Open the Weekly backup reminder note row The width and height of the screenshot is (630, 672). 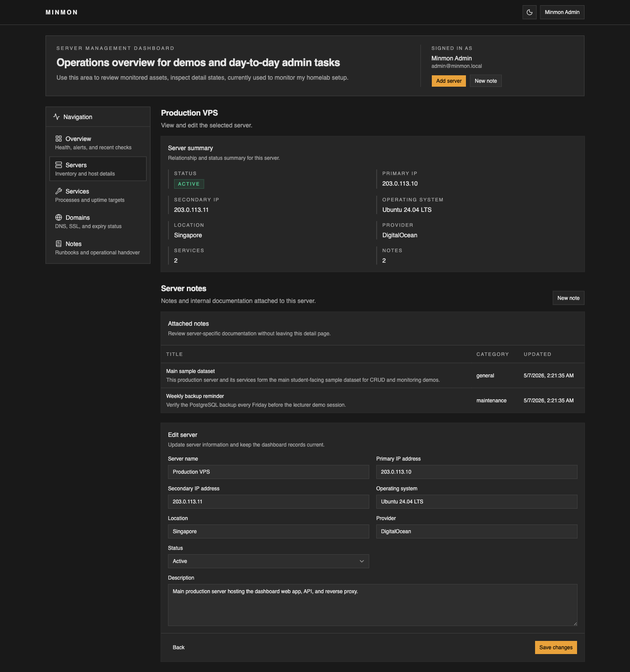coord(373,401)
